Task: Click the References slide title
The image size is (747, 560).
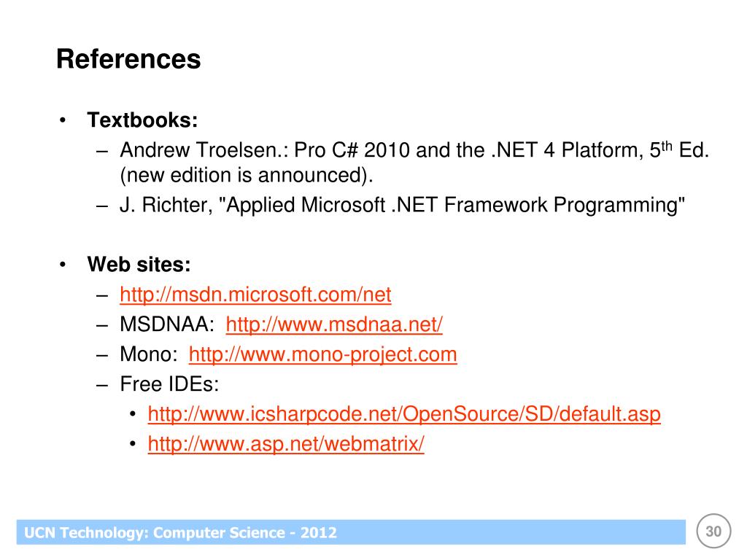Action: [x=128, y=59]
